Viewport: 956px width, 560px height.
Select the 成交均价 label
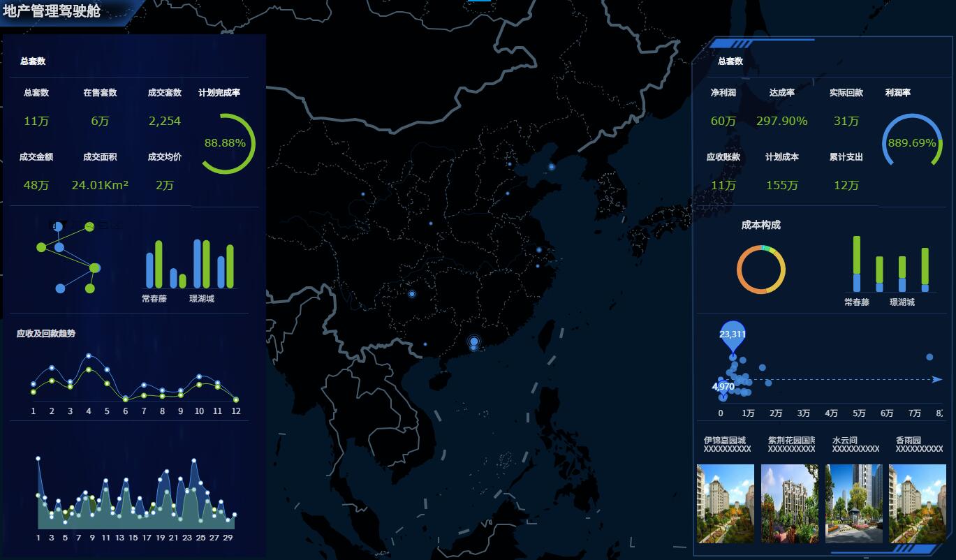pos(165,157)
